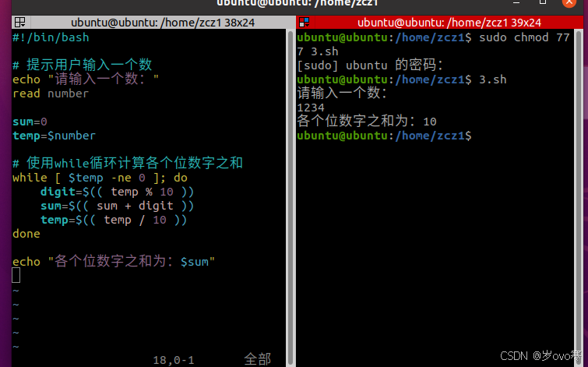Click the 'done' keyword line
588x367 pixels.
point(26,234)
